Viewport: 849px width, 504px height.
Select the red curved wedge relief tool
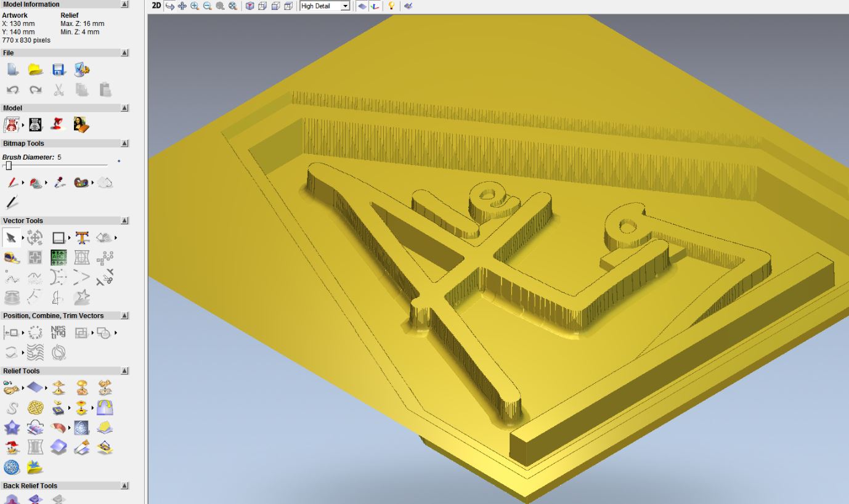[x=59, y=428]
